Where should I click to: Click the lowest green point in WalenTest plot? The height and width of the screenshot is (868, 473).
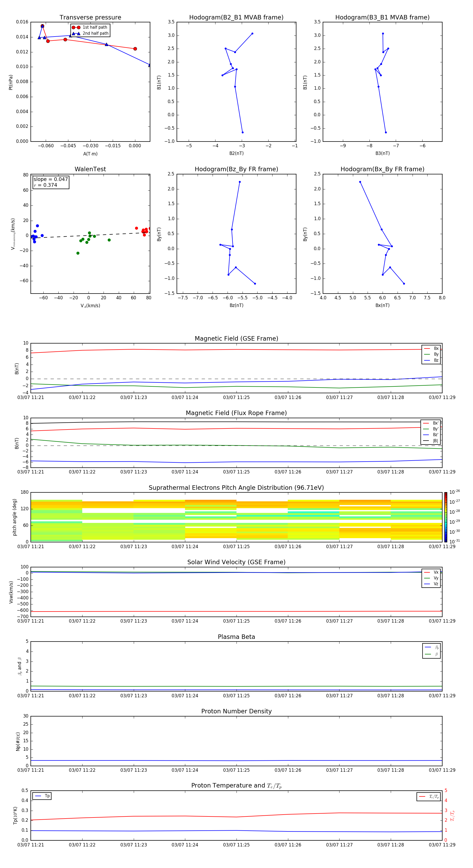78,253
